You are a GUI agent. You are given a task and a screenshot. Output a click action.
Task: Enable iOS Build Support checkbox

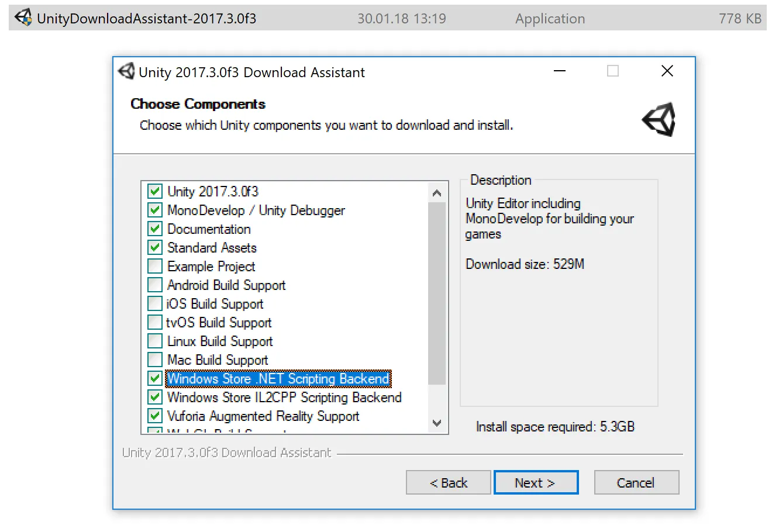pos(155,303)
